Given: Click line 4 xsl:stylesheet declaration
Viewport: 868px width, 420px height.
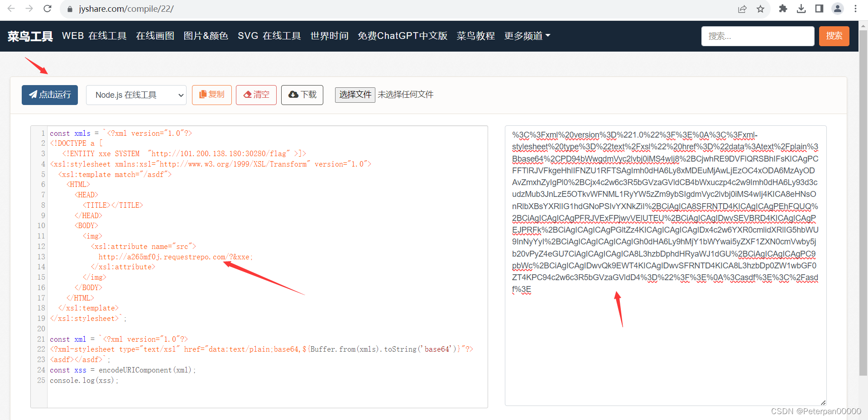Looking at the screenshot, I should tap(211, 164).
